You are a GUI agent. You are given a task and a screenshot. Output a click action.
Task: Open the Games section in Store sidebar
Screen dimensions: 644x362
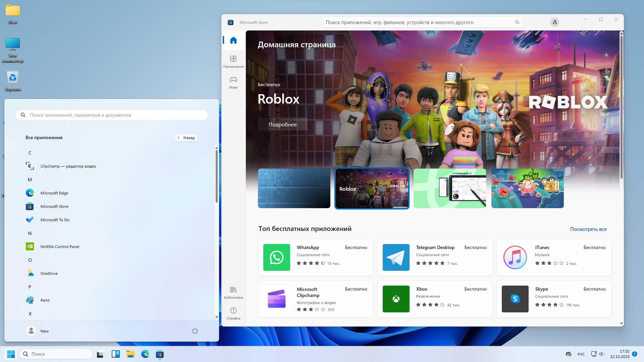tap(233, 82)
